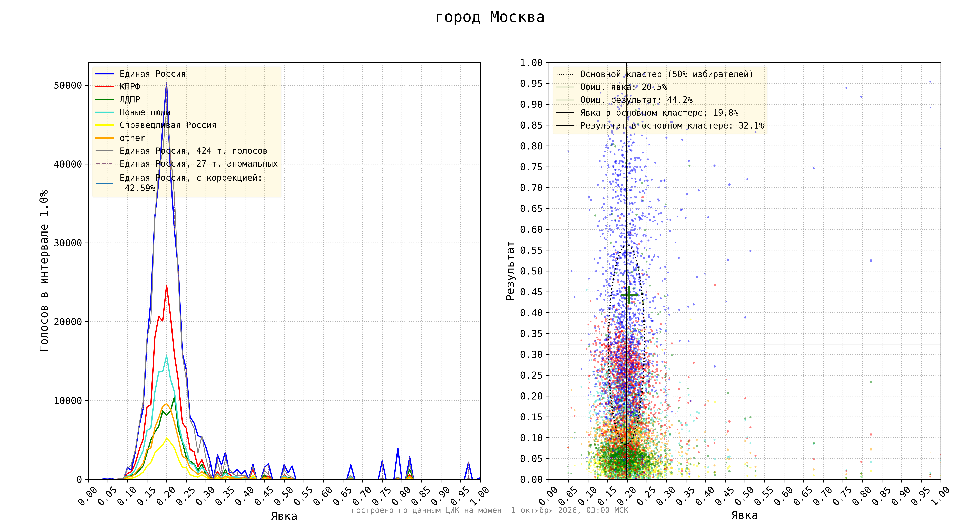Select legend entry 'Основной кластер (50% избирателей)'
The width and height of the screenshot is (980, 521).
point(667,74)
